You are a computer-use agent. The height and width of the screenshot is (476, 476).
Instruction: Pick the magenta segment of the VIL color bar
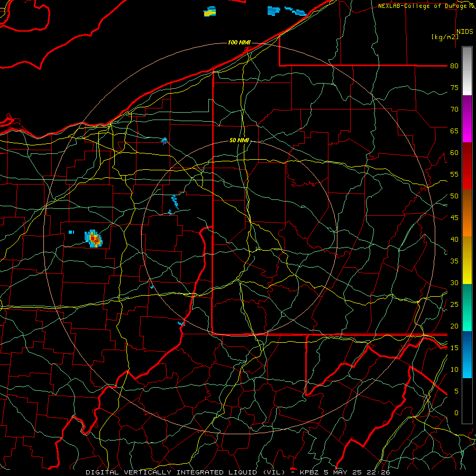pos(467,118)
